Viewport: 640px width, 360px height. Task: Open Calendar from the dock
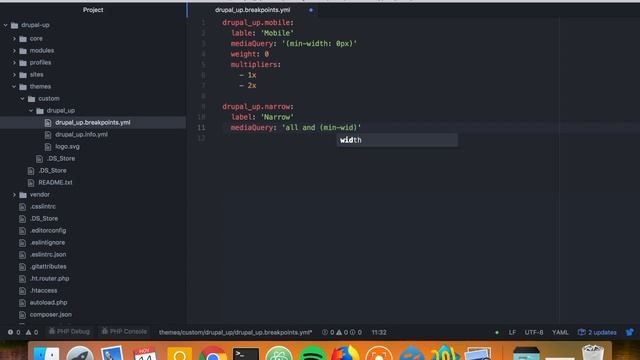click(145, 353)
